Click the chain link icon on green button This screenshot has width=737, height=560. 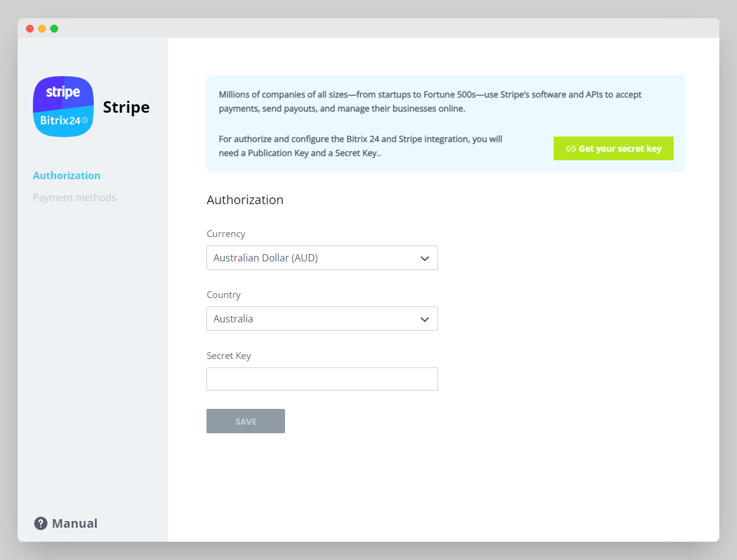click(x=571, y=149)
